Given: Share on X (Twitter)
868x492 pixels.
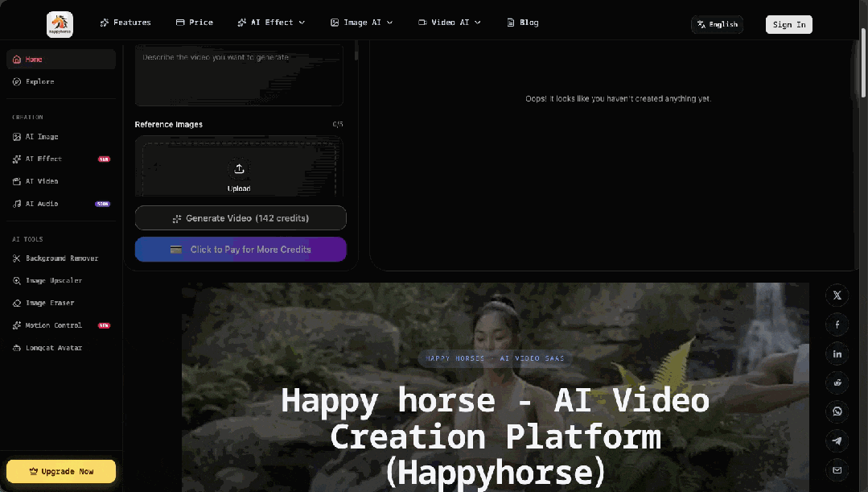Looking at the screenshot, I should (837, 296).
